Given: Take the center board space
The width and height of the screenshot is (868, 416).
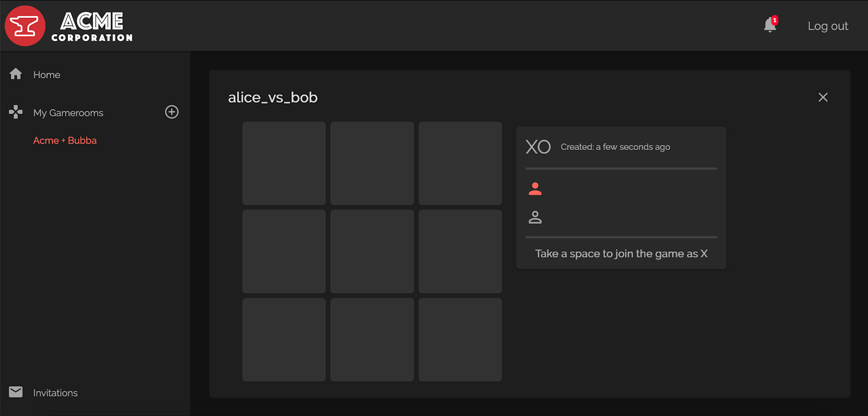Looking at the screenshot, I should 372,251.
